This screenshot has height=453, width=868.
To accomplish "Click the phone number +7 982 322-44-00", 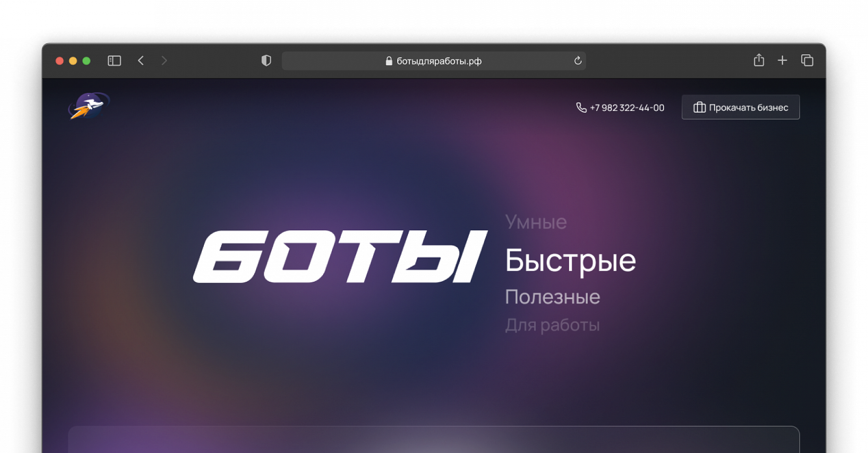I will tap(627, 108).
